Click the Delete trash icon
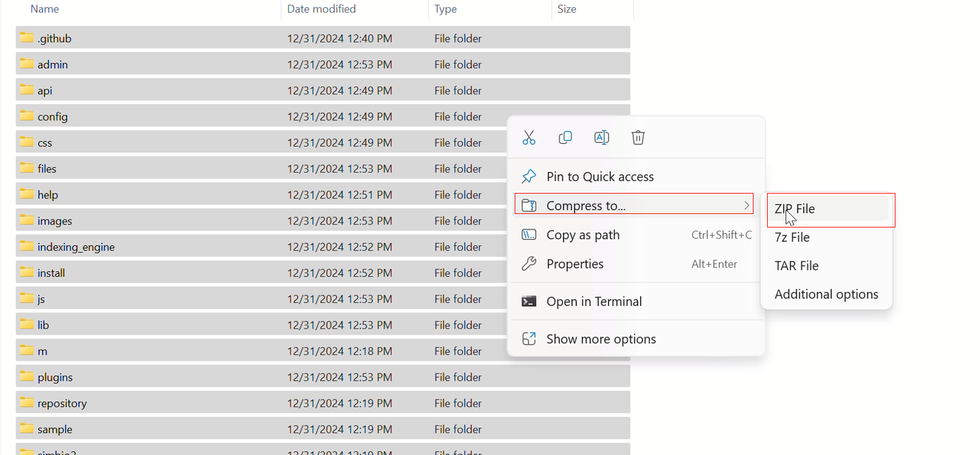The height and width of the screenshot is (455, 980). [638, 137]
